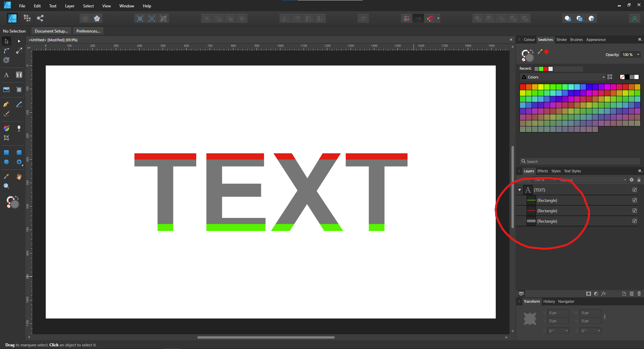This screenshot has width=644, height=349.
Task: Open the Preferences button
Action: pos(88,31)
